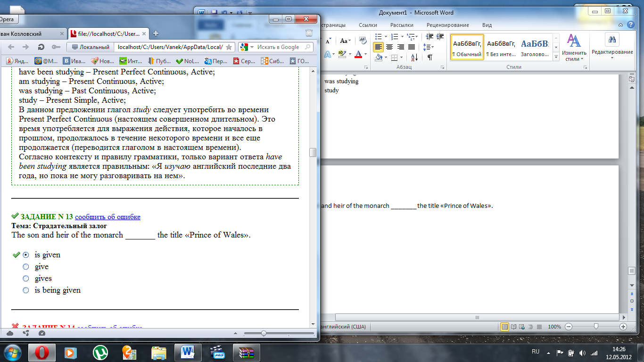This screenshot has width=644, height=362.
Task: Align text left in Word
Action: (x=378, y=47)
